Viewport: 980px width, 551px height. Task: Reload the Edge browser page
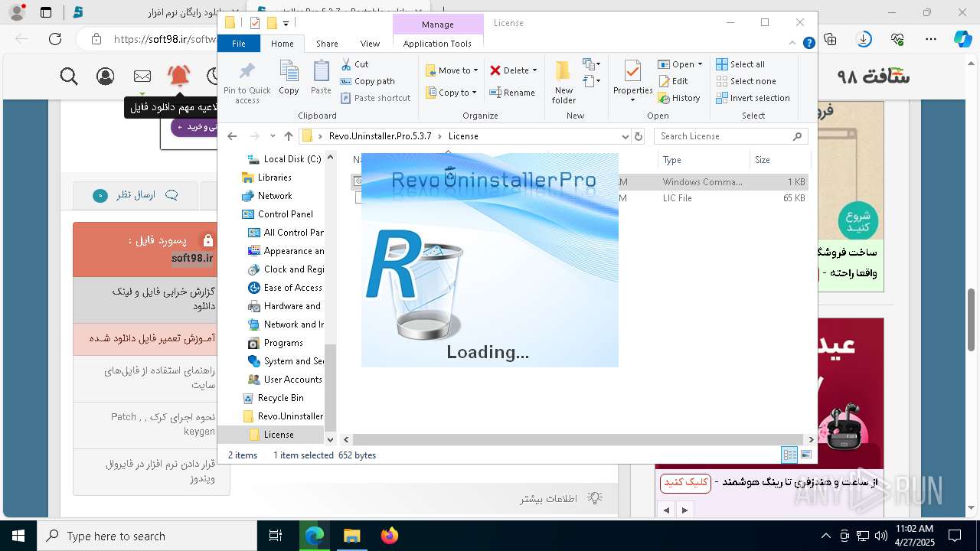55,39
